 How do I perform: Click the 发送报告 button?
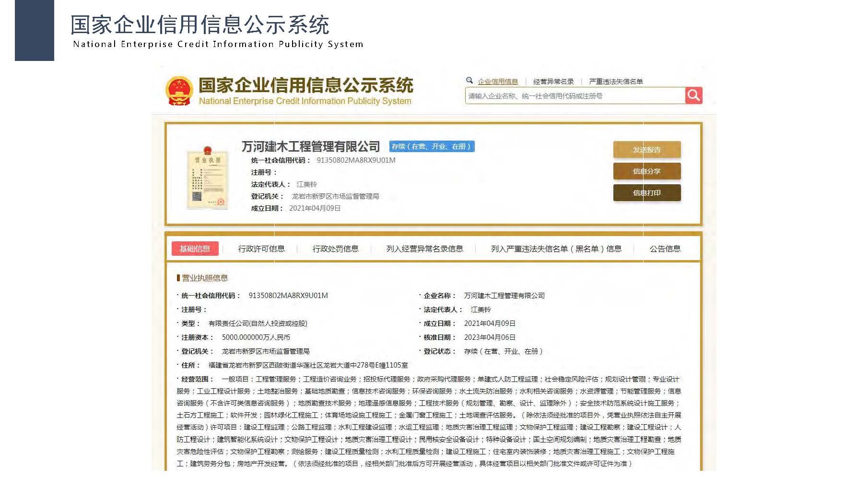tap(647, 150)
